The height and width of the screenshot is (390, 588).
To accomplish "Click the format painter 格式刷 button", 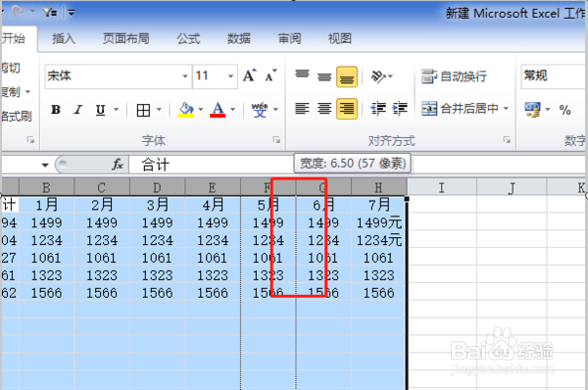I will [x=16, y=117].
